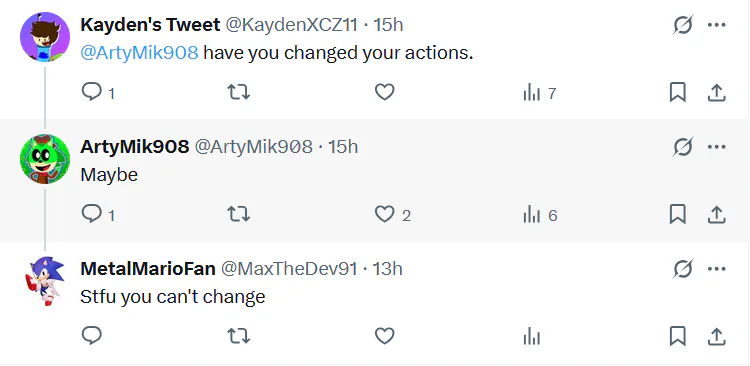Like Kayden's Tweet post
Viewport: 750px width, 366px height.
click(x=384, y=92)
